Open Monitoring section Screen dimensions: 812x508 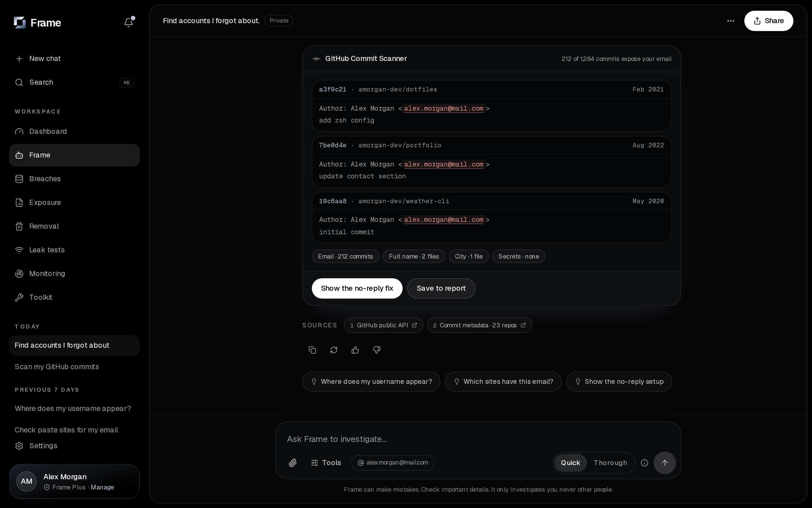coord(74,273)
